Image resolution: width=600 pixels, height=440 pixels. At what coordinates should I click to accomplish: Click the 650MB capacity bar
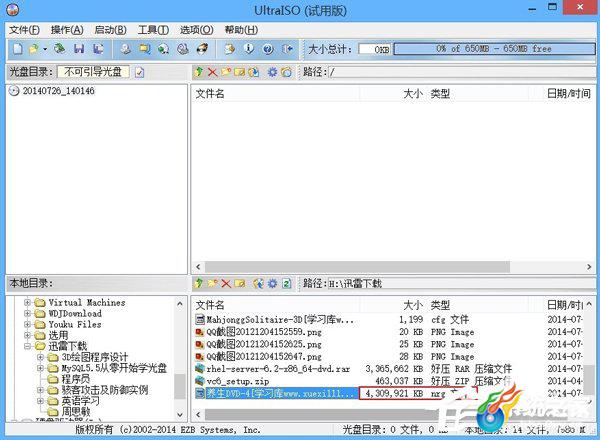pyautogui.click(x=494, y=49)
